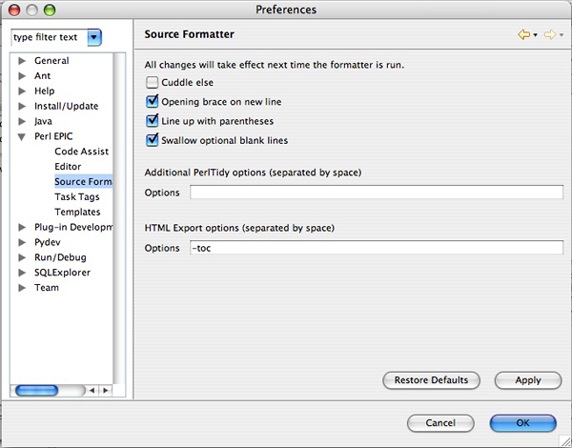Click the horizontal scrollbar thumb in tree

(36, 390)
